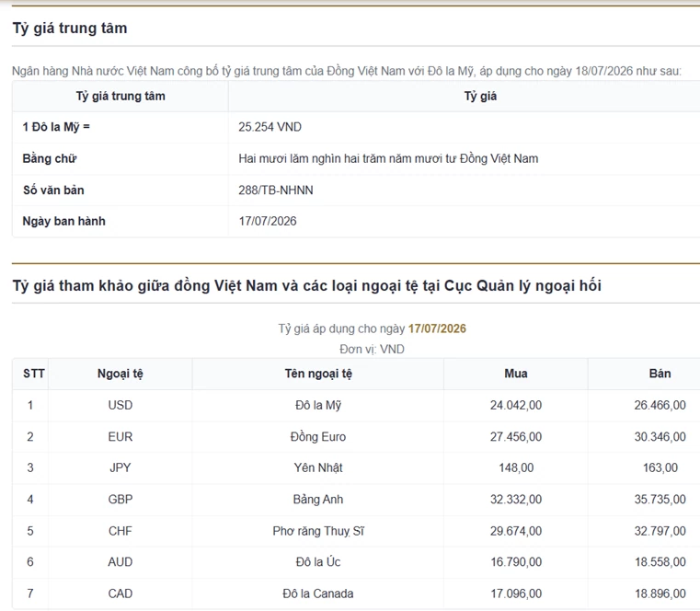This screenshot has width=700, height=611.
Task: Select JPY sell rate 163,00
Action: 660,467
